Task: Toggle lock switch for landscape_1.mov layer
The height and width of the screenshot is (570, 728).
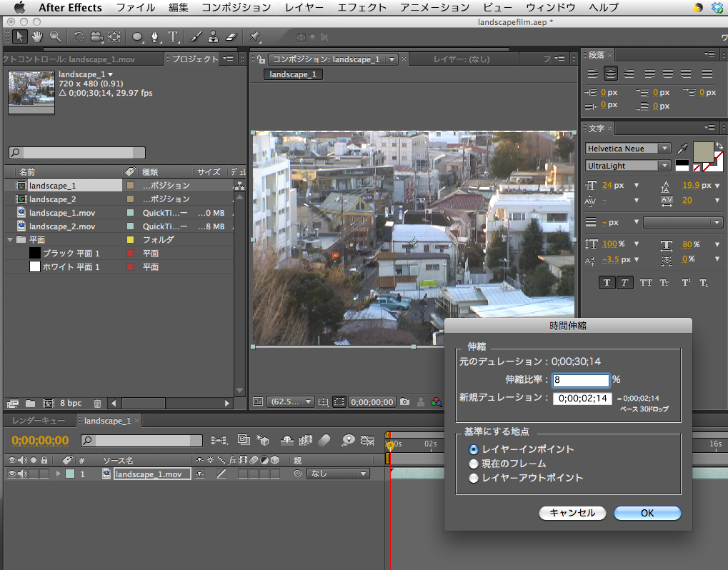Action: [44, 474]
